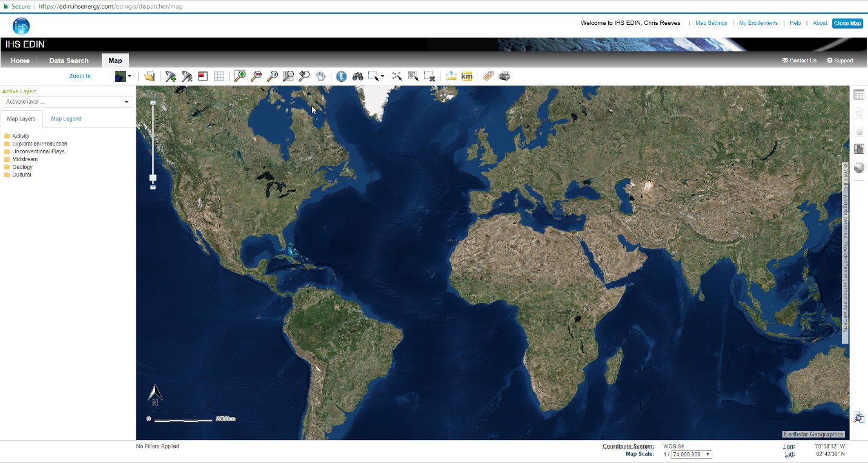Click the north arrow compass on map
The image size is (868, 463).
pos(155,395)
